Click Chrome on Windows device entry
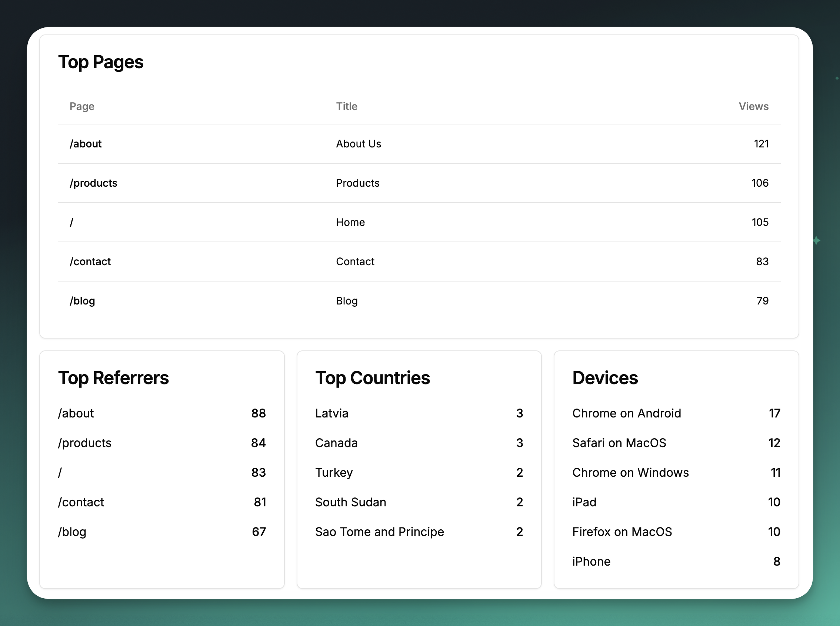The width and height of the screenshot is (840, 626). [630, 473]
